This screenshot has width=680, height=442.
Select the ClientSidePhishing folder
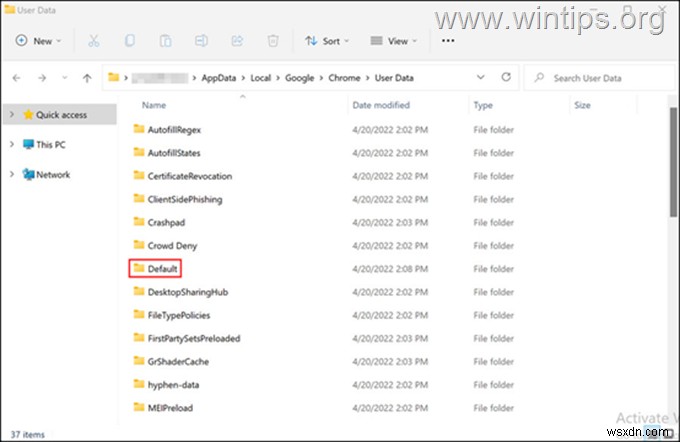click(x=185, y=199)
